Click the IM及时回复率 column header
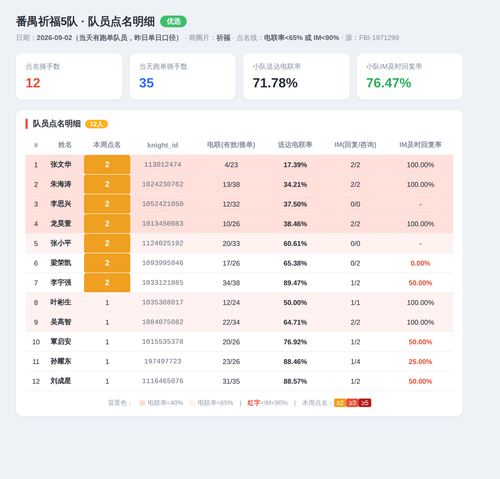Screen dimensions: 500x479 (x=420, y=145)
